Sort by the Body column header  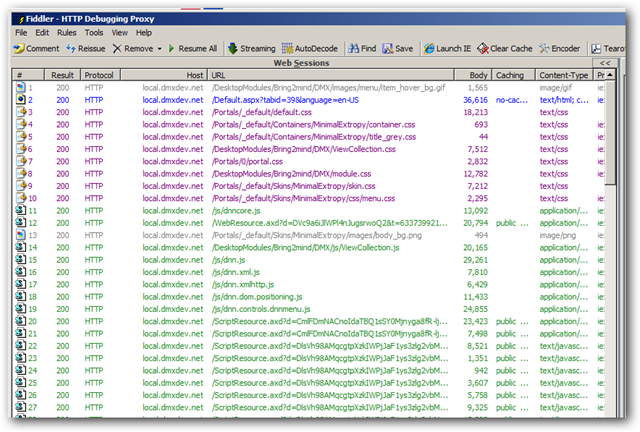[x=473, y=75]
